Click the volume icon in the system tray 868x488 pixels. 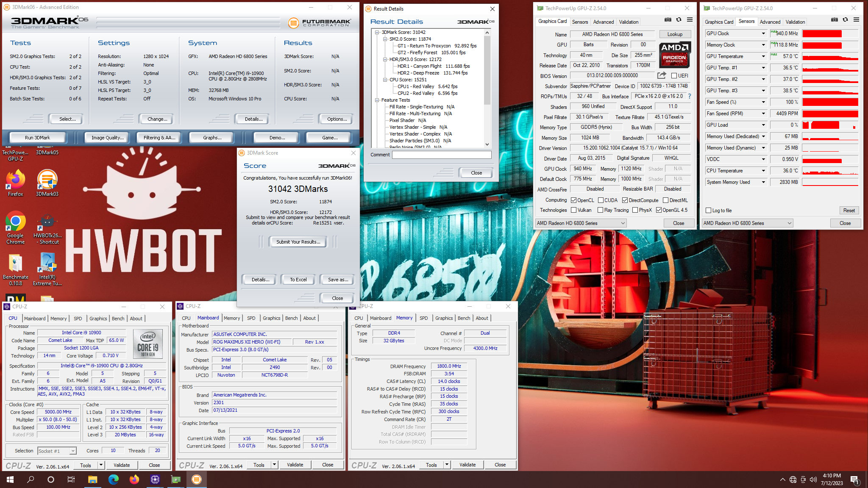tap(813, 480)
